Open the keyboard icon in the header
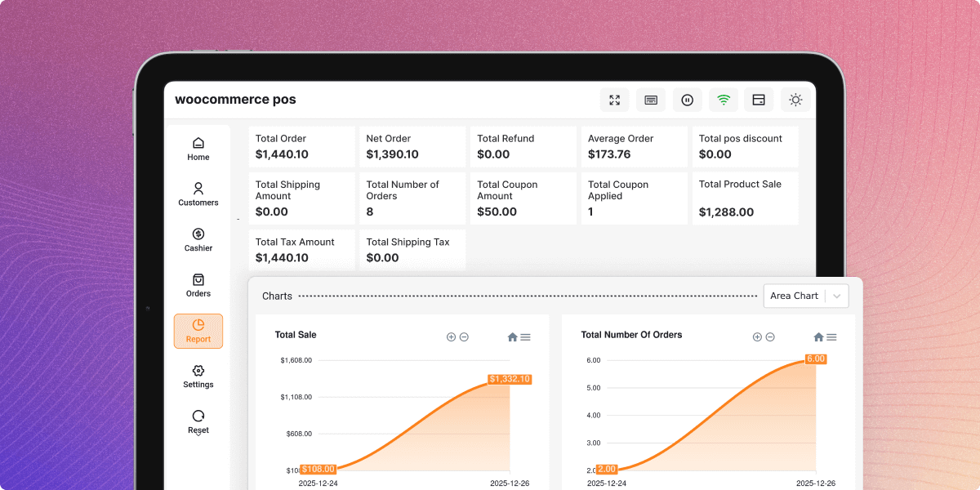980x490 pixels. 651,100
